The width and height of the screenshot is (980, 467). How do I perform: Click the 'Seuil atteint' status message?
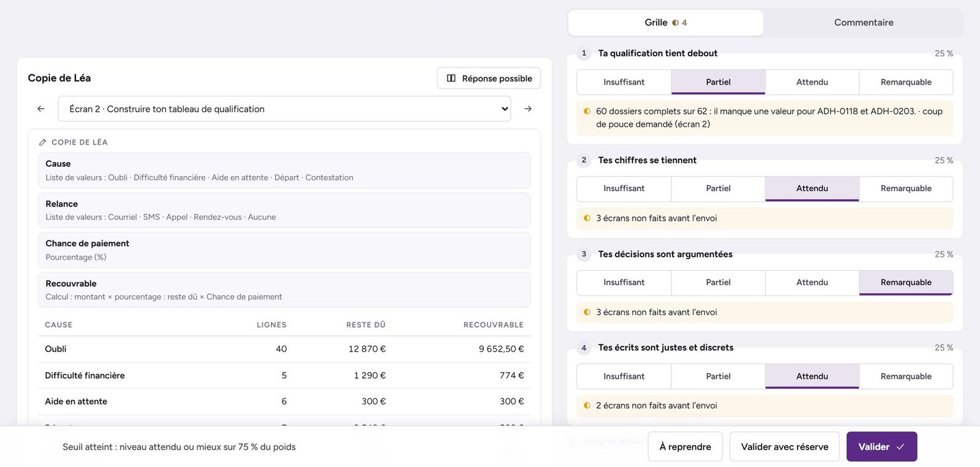[179, 447]
